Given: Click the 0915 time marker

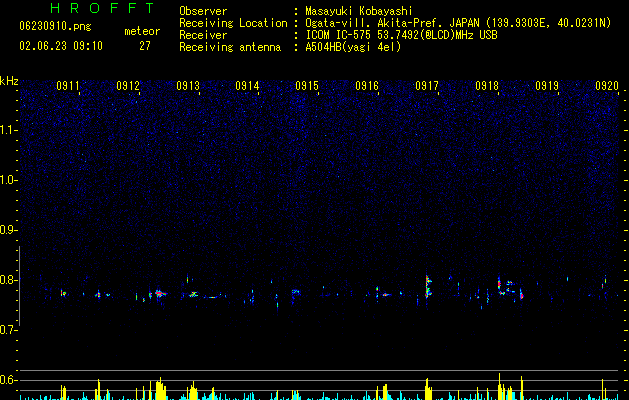Looking at the screenshot, I should pos(307,86).
